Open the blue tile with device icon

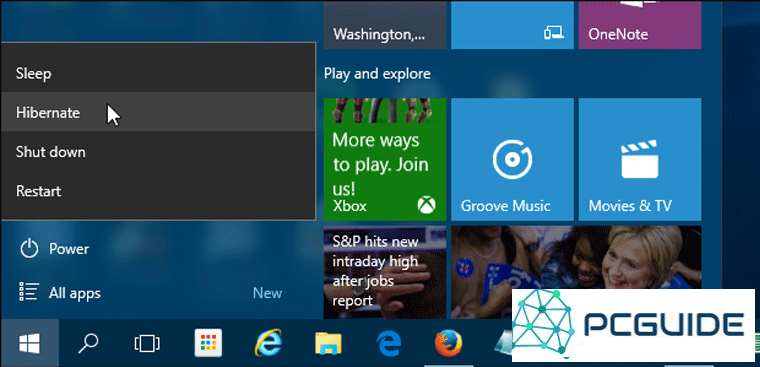coord(512,24)
